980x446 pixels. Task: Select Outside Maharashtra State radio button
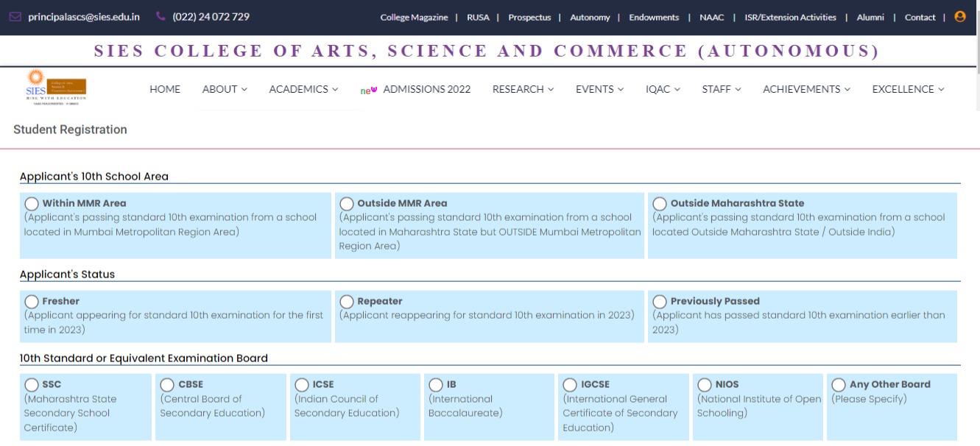click(x=660, y=204)
